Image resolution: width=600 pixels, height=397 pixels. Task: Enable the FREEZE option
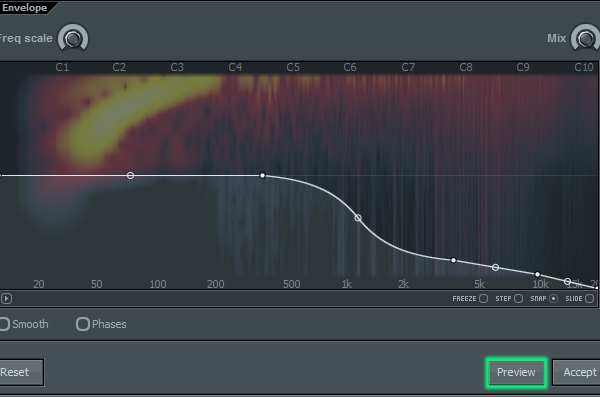point(484,298)
